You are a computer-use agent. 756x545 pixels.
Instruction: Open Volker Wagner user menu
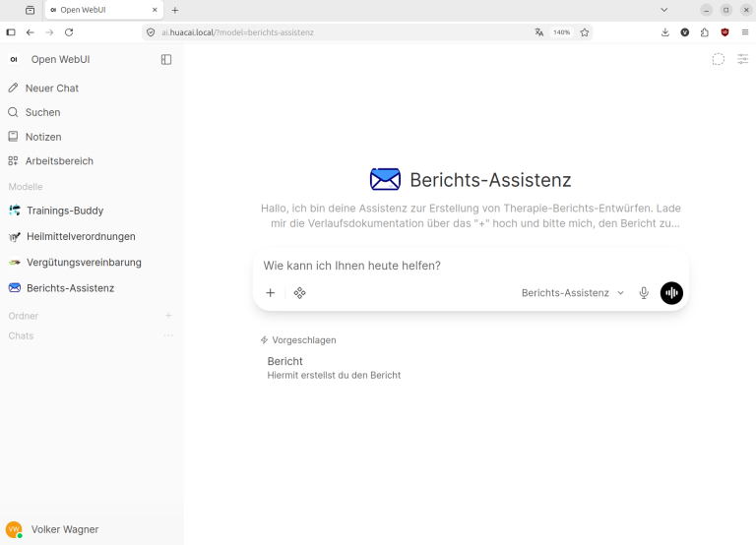click(x=65, y=529)
